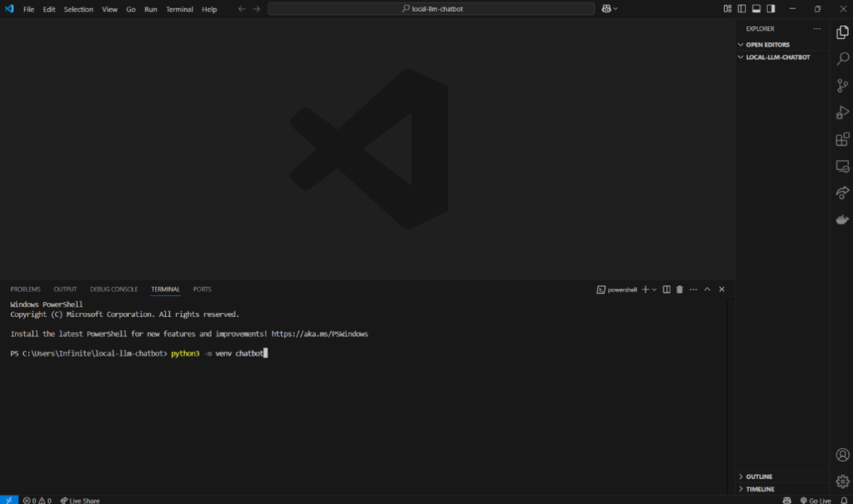853x504 pixels.
Task: Switch to the Ports tab
Action: point(202,290)
